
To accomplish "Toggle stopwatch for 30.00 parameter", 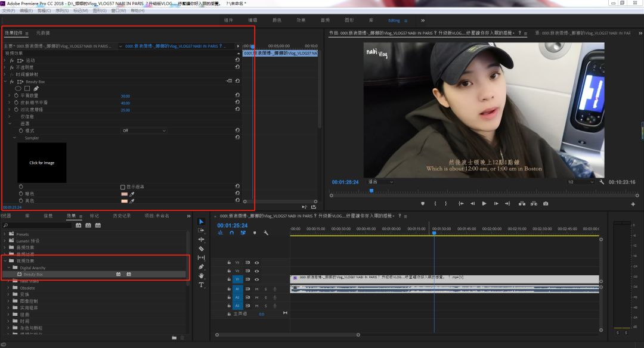I will (x=17, y=95).
